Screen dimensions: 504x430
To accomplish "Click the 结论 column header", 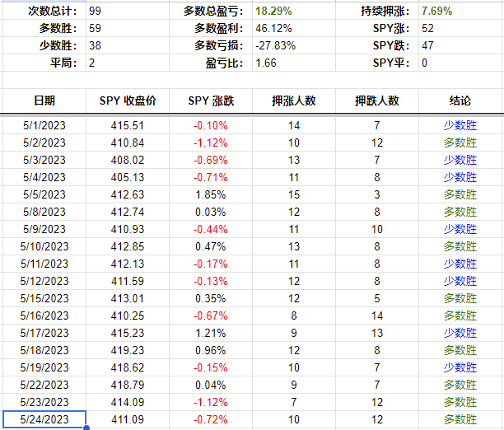I will click(x=460, y=100).
